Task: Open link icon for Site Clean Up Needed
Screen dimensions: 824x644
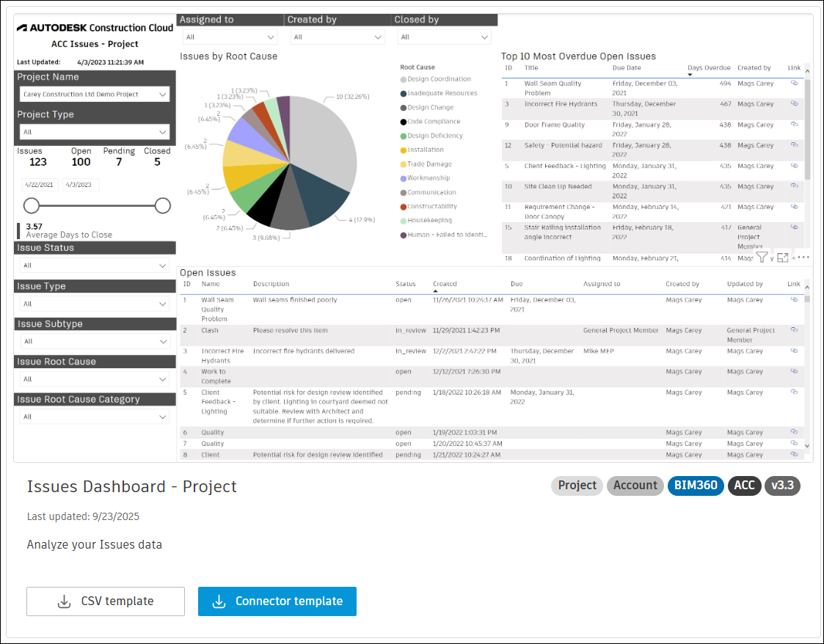Action: (794, 186)
